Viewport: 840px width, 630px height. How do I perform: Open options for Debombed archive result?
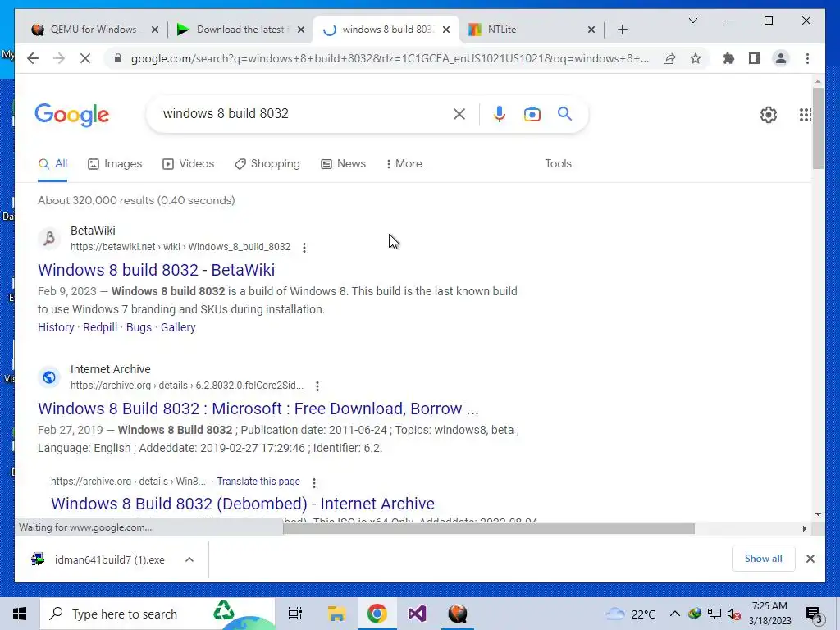coord(314,482)
